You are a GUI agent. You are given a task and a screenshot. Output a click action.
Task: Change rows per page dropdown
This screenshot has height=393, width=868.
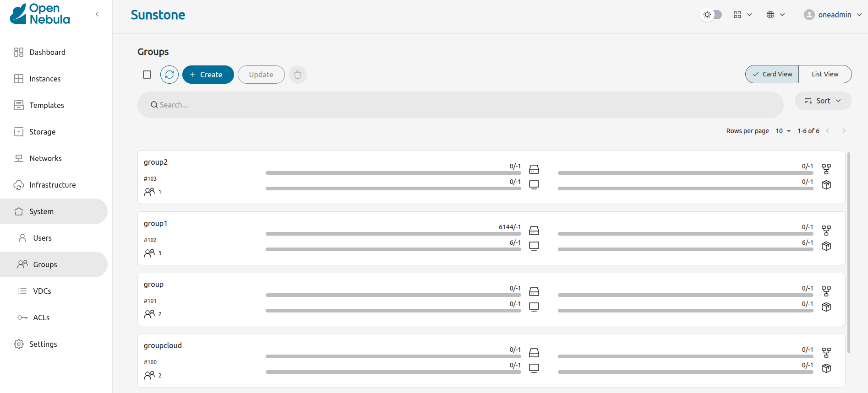click(x=783, y=131)
